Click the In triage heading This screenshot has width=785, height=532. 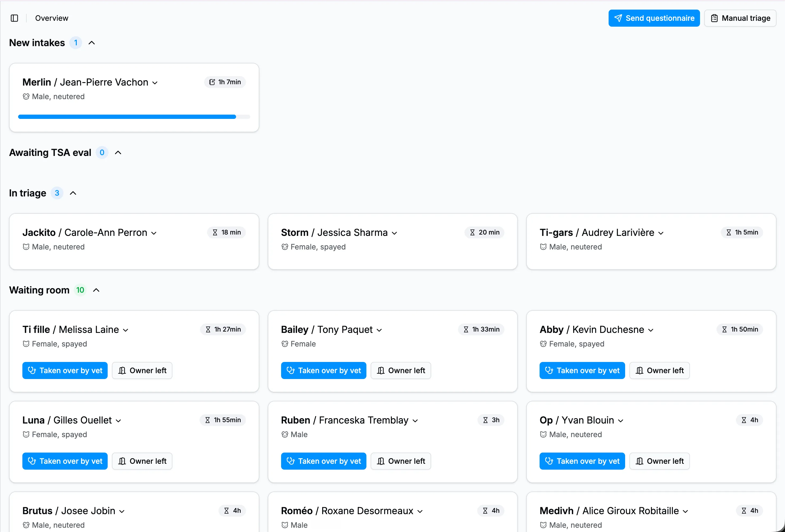tap(28, 193)
